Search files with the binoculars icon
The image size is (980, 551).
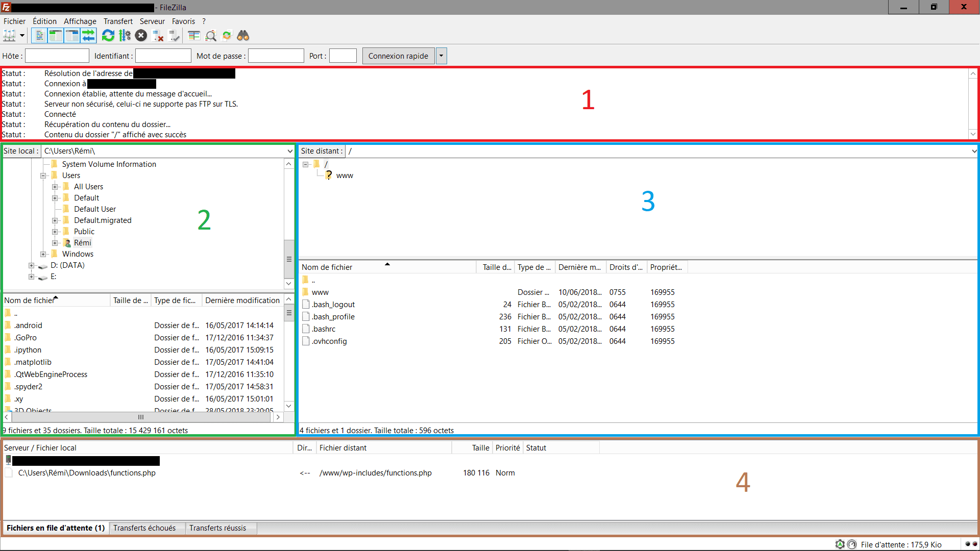243,36
